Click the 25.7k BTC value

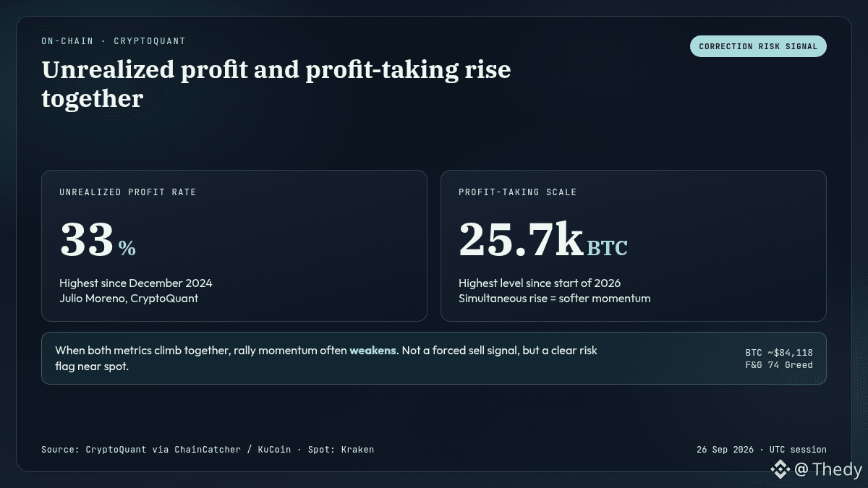pos(543,239)
